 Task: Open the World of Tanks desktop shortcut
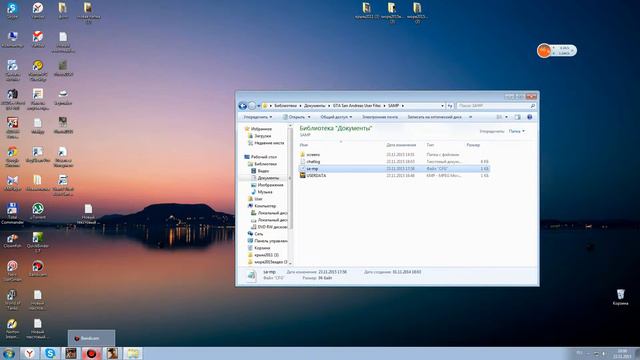tap(12, 300)
